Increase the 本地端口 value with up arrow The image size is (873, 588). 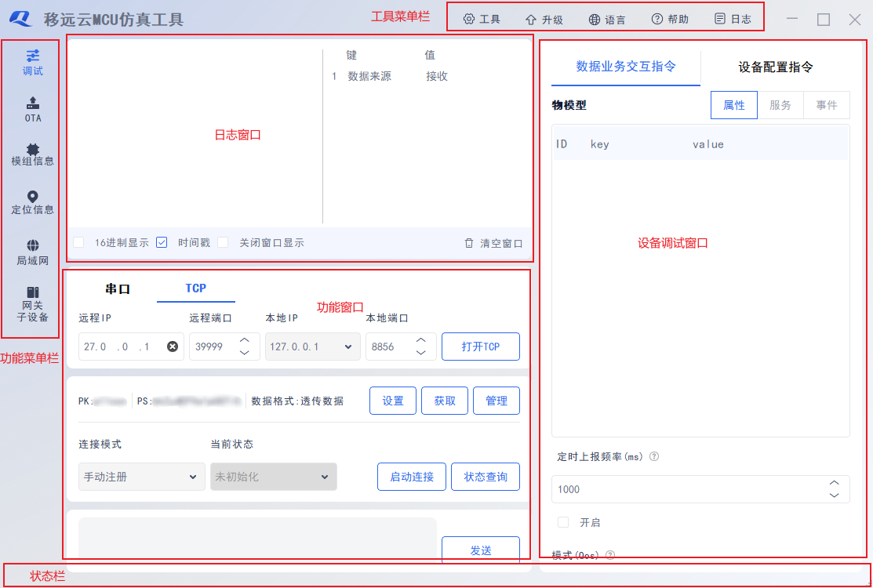pos(421,340)
